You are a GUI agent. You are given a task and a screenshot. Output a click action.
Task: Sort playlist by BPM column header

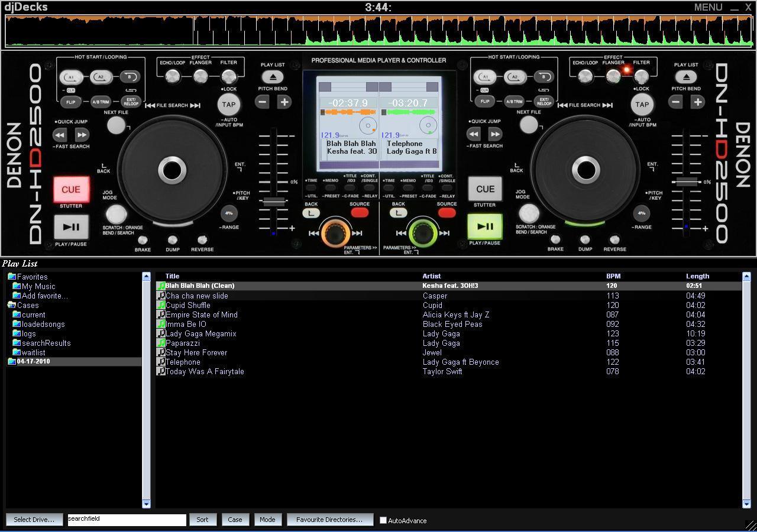[613, 276]
